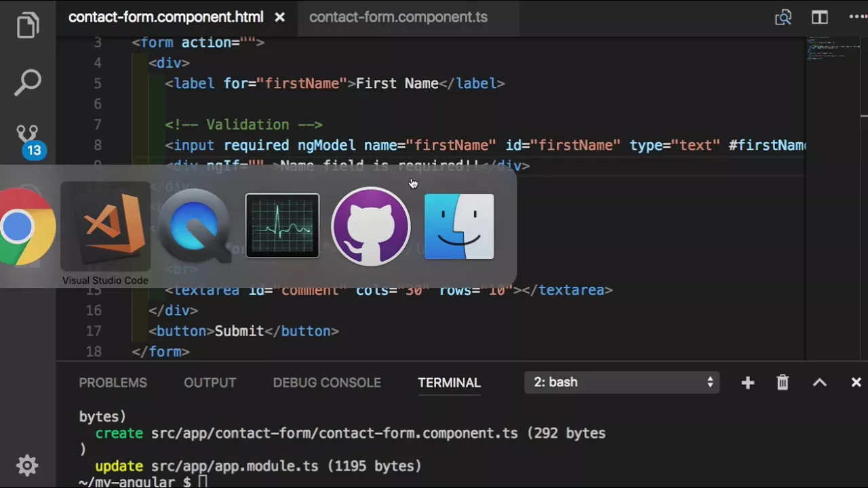Viewport: 868px width, 488px height.
Task: Click the minimap code overview
Action: pyautogui.click(x=833, y=47)
